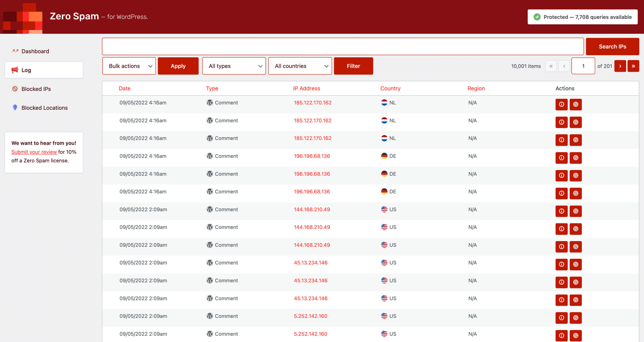Click the Netherlands flag in first NL row

point(384,102)
